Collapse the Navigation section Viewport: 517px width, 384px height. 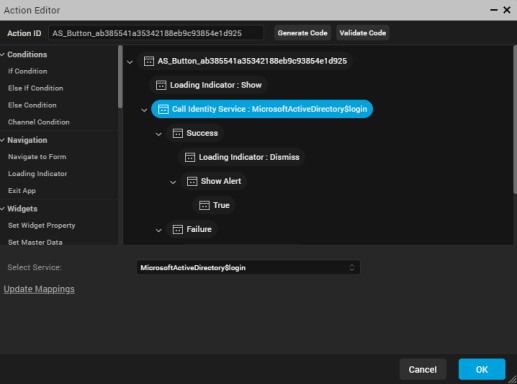[x=3, y=140]
